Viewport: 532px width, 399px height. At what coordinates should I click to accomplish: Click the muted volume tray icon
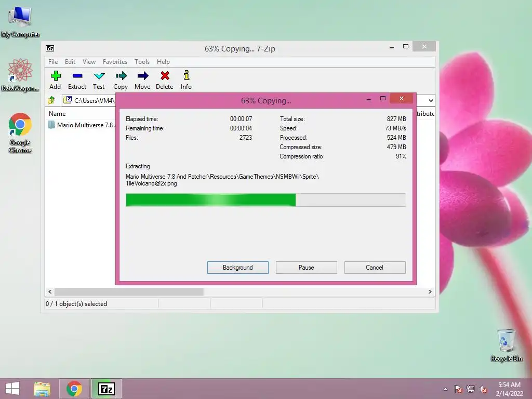483,389
